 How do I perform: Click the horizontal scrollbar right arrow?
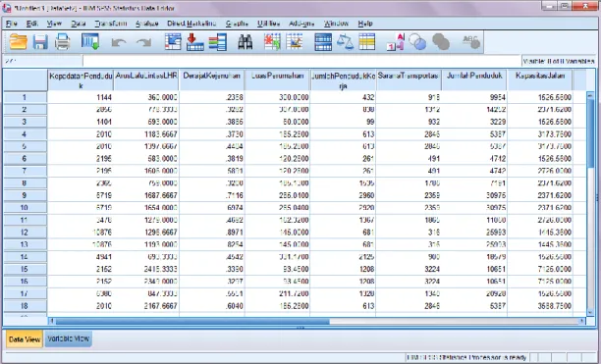(x=582, y=321)
